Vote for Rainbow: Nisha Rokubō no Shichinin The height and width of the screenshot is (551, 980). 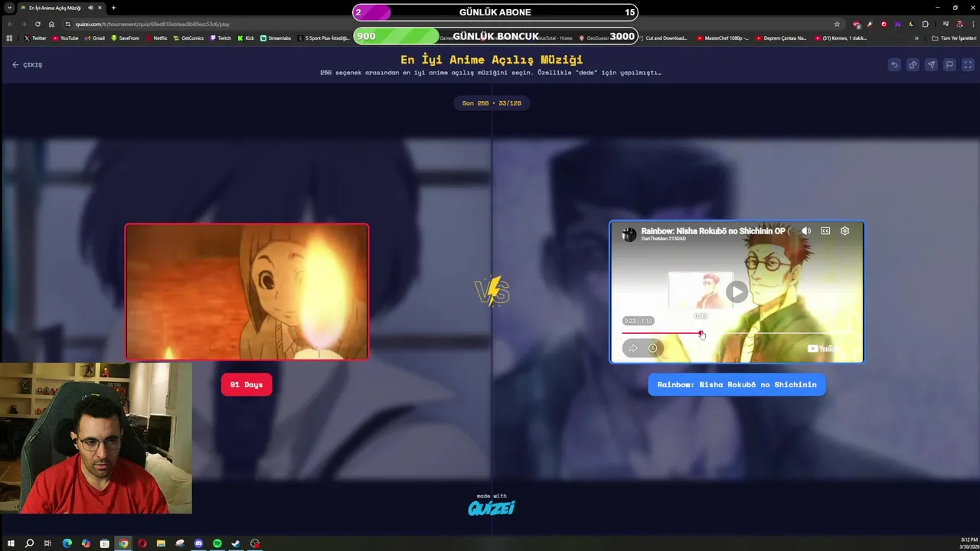(737, 385)
